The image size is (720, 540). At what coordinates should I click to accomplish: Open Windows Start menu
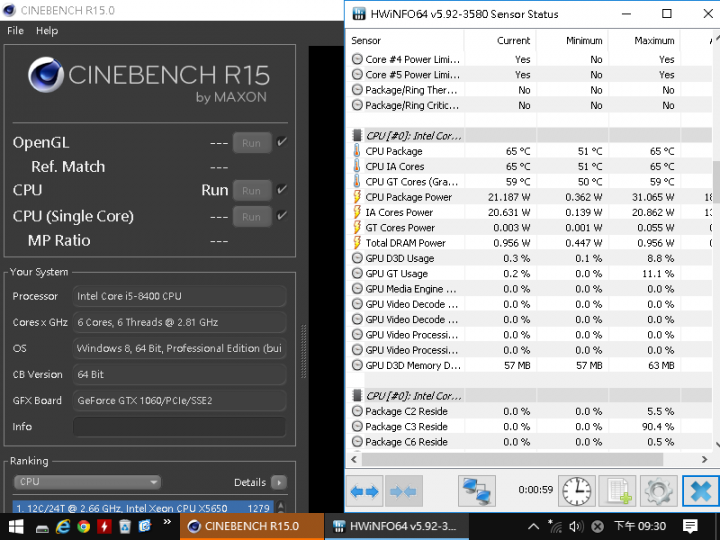click(x=16, y=526)
